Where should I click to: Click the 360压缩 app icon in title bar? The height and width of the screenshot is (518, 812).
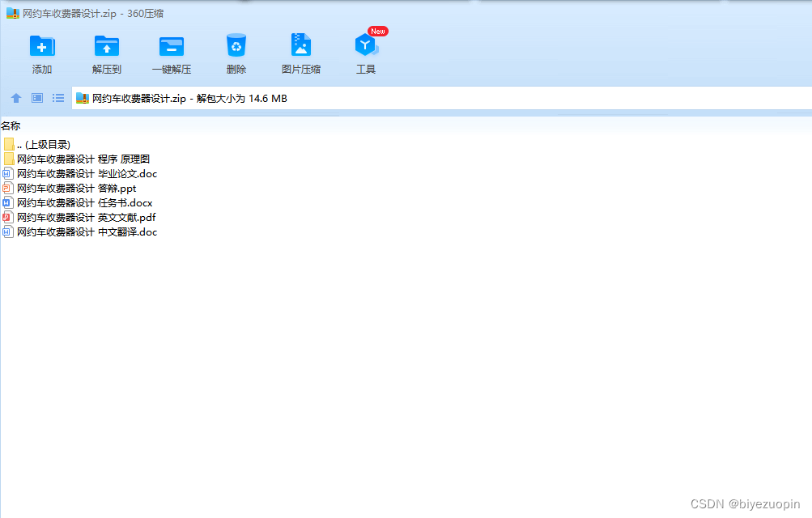pyautogui.click(x=12, y=14)
